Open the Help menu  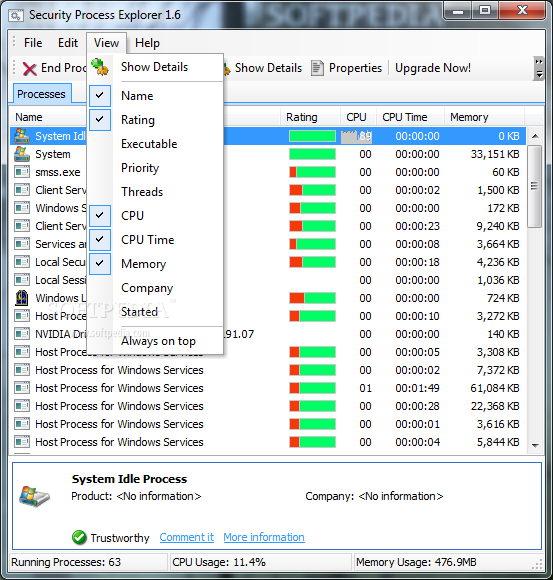coord(147,43)
